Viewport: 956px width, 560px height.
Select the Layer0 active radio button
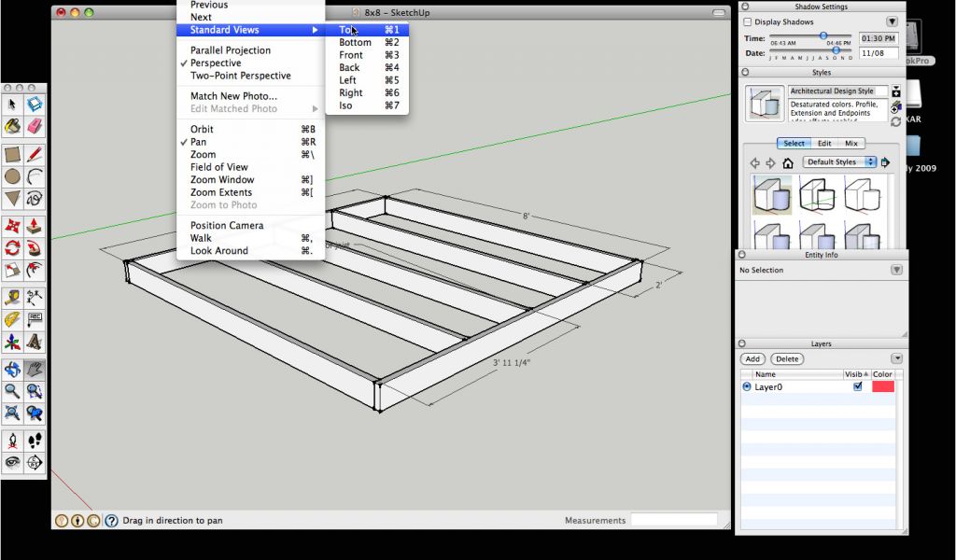(x=747, y=386)
